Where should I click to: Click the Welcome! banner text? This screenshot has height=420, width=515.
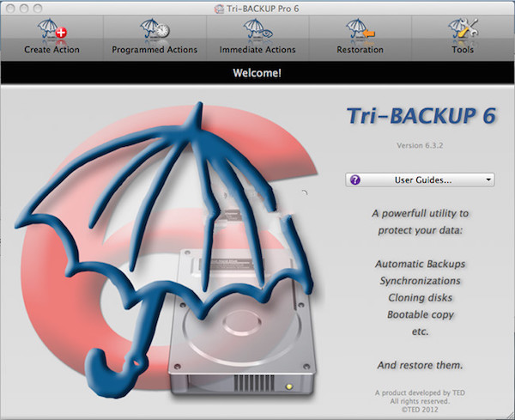(257, 73)
